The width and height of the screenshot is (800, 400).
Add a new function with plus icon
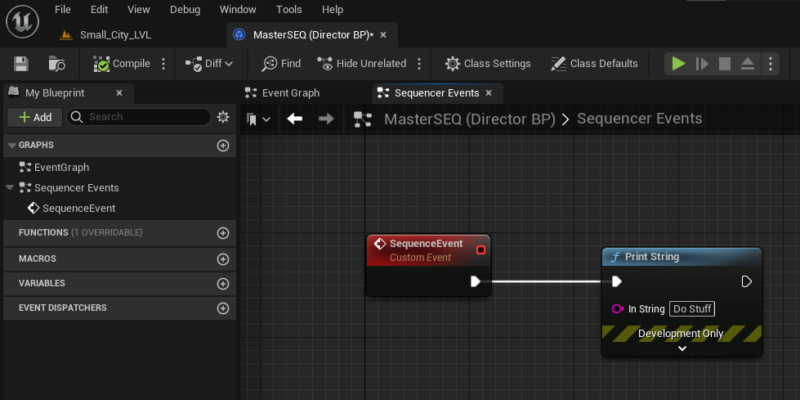tap(223, 233)
